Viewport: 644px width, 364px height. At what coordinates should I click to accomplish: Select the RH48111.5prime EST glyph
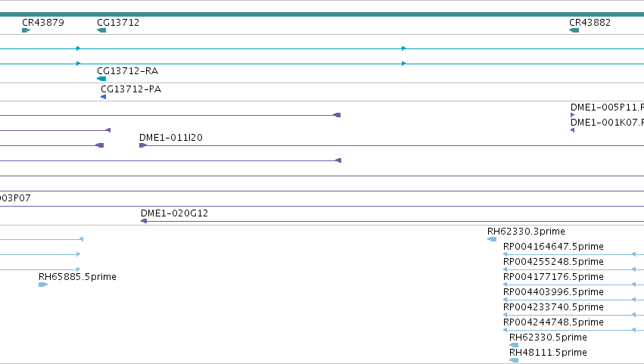514,360
